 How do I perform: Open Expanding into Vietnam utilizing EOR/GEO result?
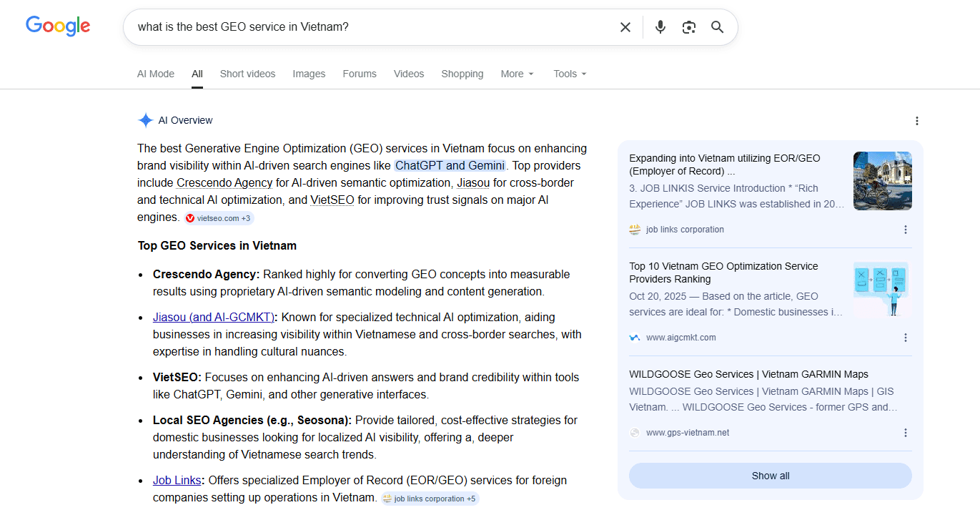click(725, 165)
